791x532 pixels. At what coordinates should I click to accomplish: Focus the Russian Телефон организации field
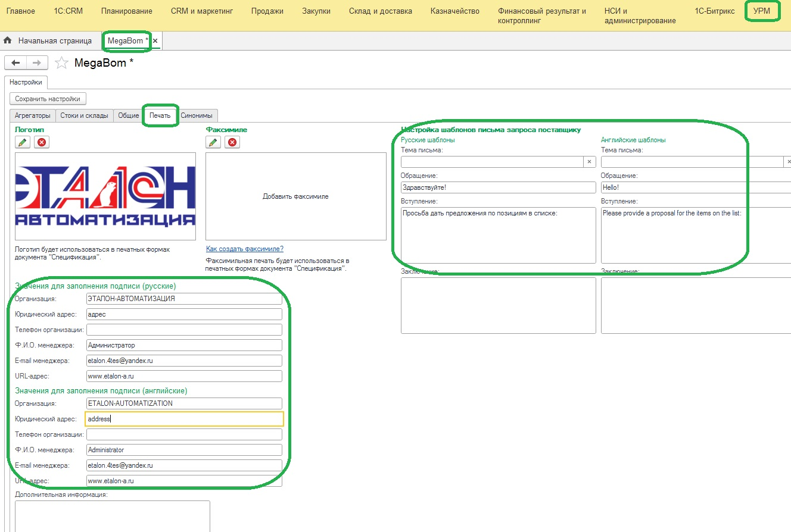coord(183,330)
